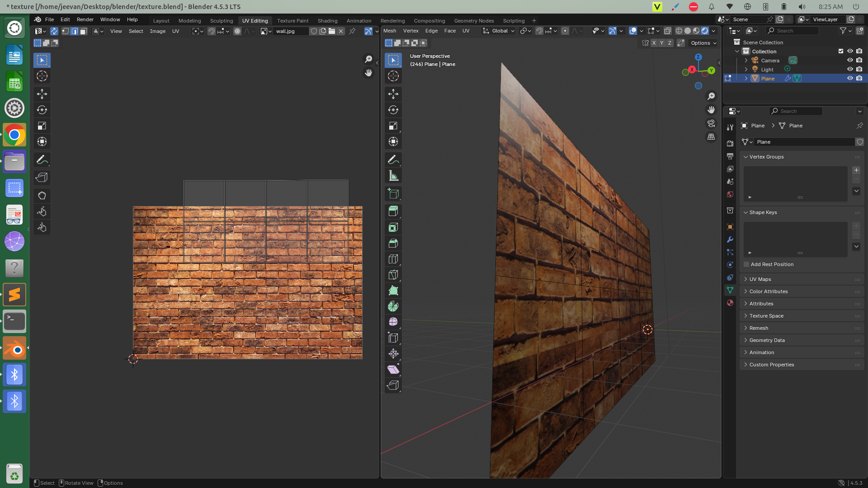868x488 pixels.
Task: Select the Spin tool
Action: coord(393,306)
